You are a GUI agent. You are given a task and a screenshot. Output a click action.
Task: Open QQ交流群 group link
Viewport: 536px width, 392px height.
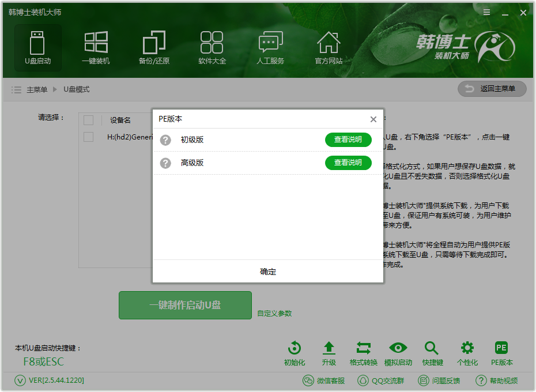tap(381, 380)
